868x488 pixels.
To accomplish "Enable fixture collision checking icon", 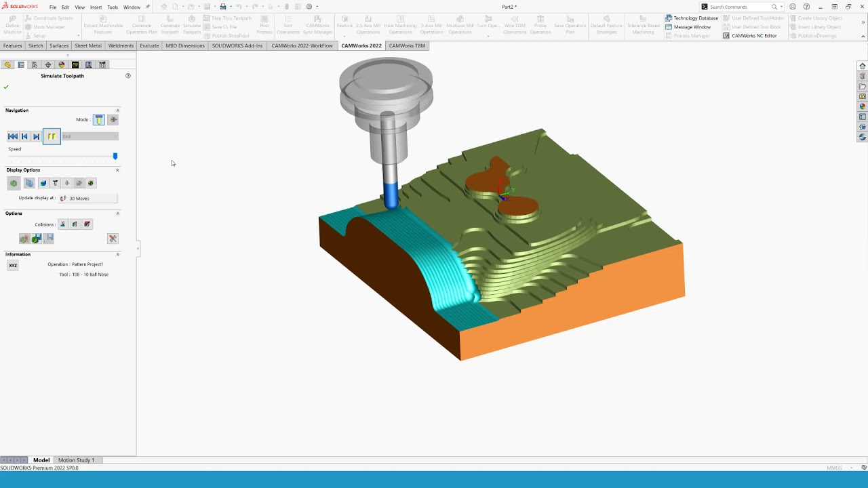I will [x=87, y=224].
